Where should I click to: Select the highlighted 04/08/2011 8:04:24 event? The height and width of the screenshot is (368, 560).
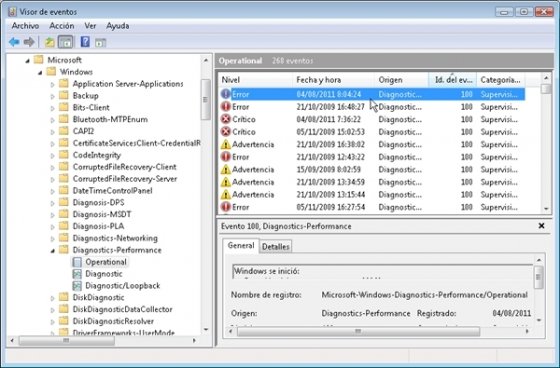[372, 94]
